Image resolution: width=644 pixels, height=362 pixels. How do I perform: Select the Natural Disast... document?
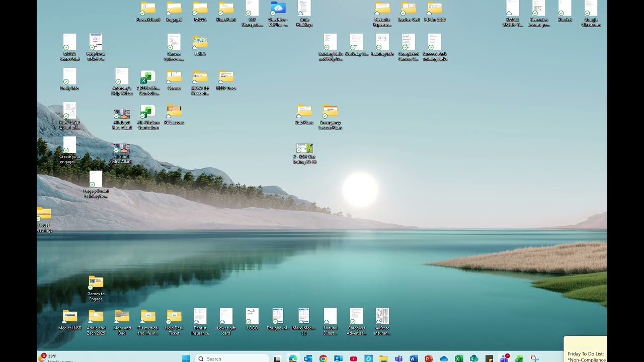(331, 321)
